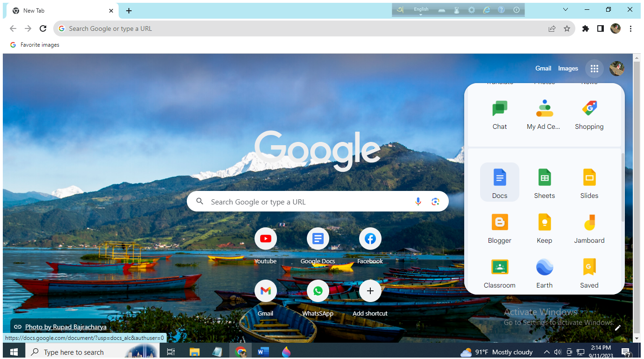The width and height of the screenshot is (644, 359).
Task: Close the New Tab tab
Action: point(111,11)
